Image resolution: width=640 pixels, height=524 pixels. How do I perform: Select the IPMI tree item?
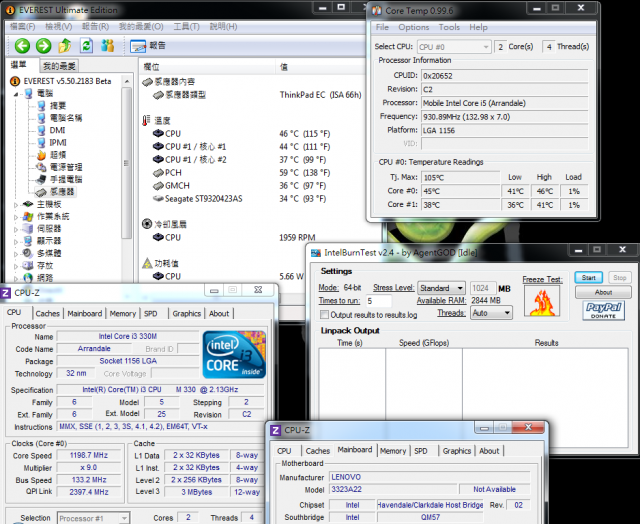pos(58,142)
